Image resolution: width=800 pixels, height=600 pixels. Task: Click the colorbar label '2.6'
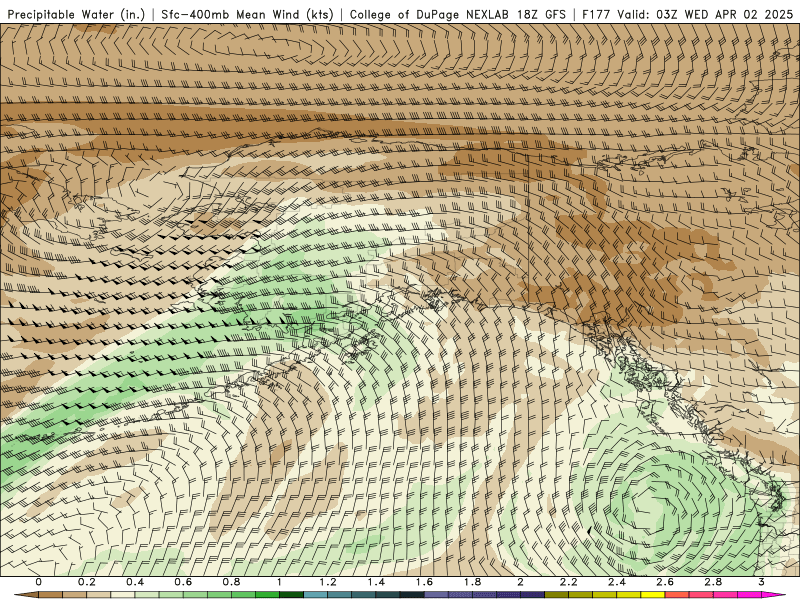pos(665,583)
